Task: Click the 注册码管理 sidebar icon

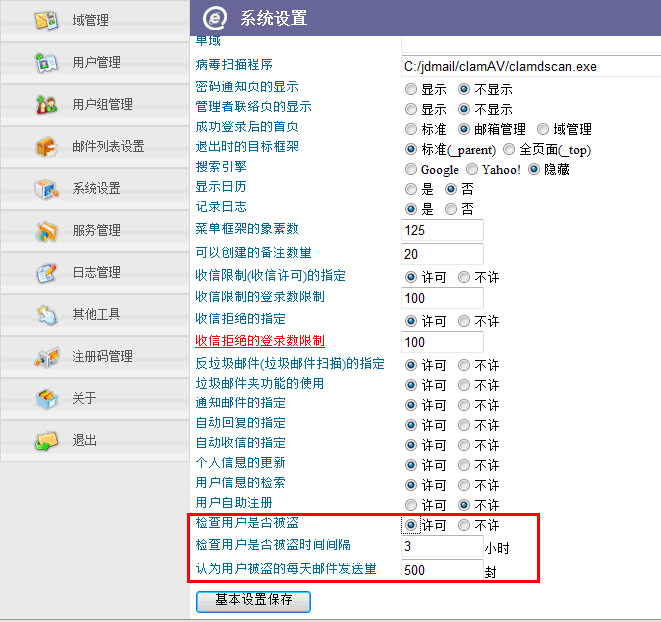Action: [x=46, y=357]
